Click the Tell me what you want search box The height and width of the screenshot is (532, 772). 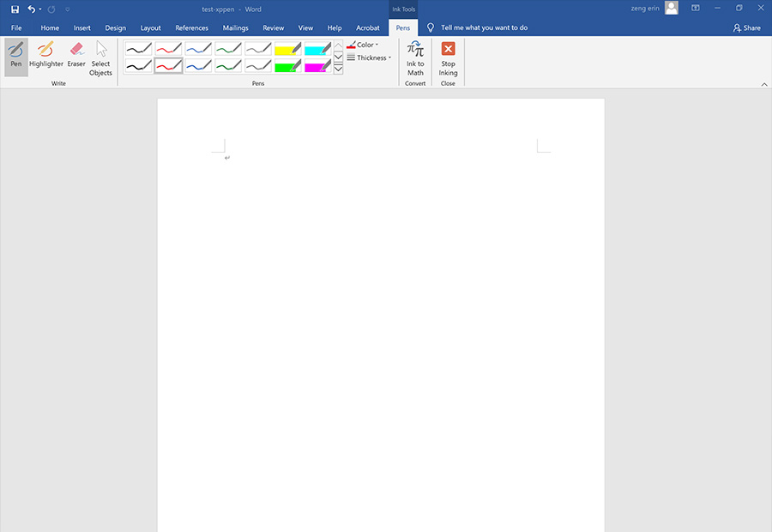pos(485,28)
